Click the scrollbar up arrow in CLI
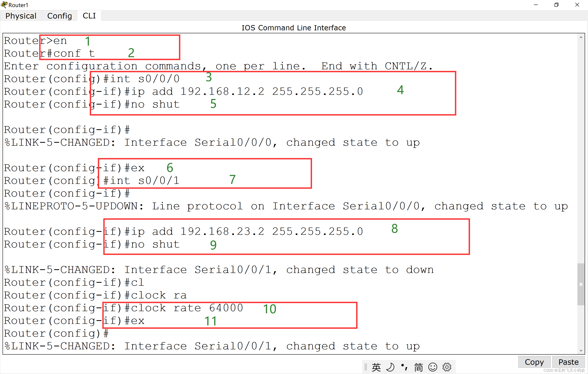 click(x=581, y=38)
